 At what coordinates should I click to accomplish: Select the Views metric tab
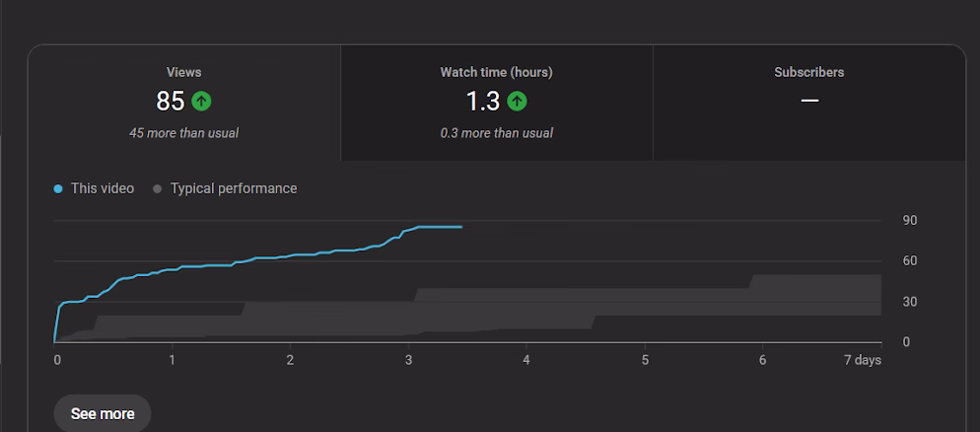[184, 103]
